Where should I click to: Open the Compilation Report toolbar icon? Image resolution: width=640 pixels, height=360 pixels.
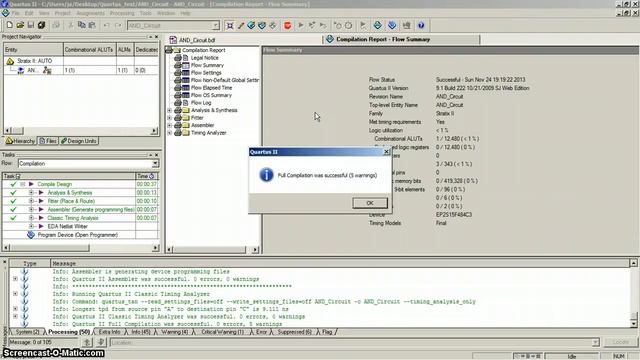click(378, 25)
